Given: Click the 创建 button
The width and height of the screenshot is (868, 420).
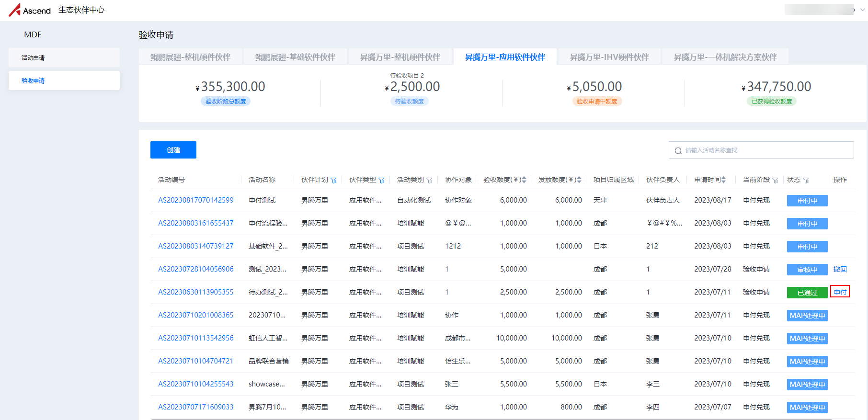Looking at the screenshot, I should [173, 150].
